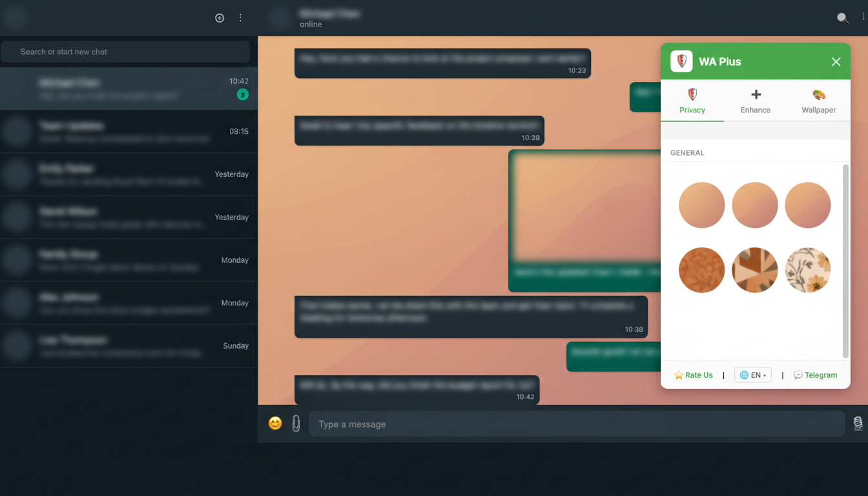This screenshot has height=496, width=868.
Task: Click the unread badge on Michael Chen chat
Action: [x=242, y=95]
